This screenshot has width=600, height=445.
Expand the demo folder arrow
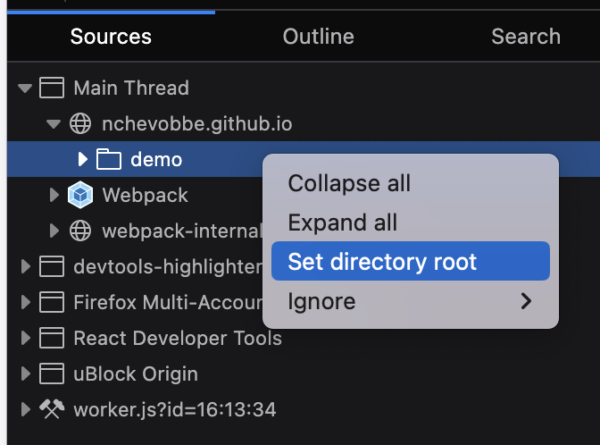83,159
